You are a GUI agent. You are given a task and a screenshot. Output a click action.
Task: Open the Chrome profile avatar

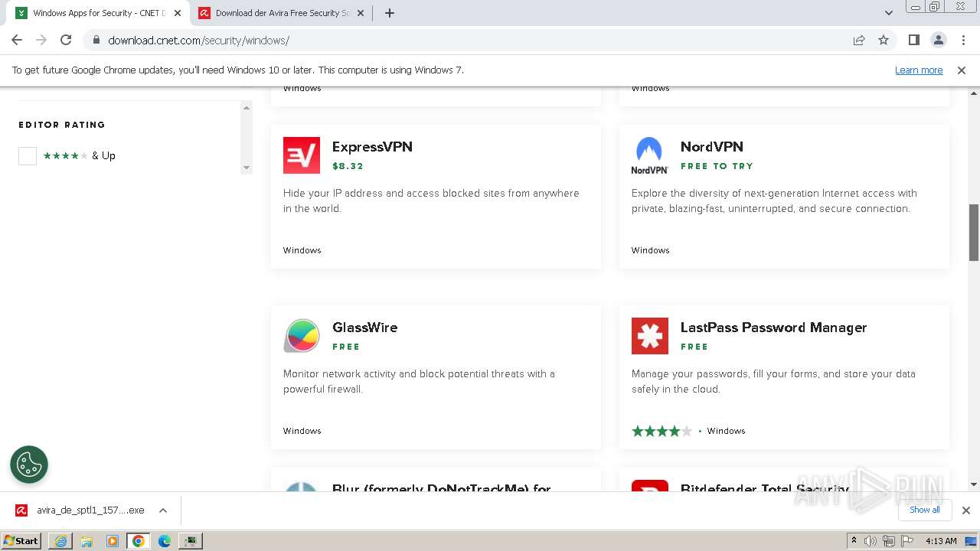pos(939,40)
